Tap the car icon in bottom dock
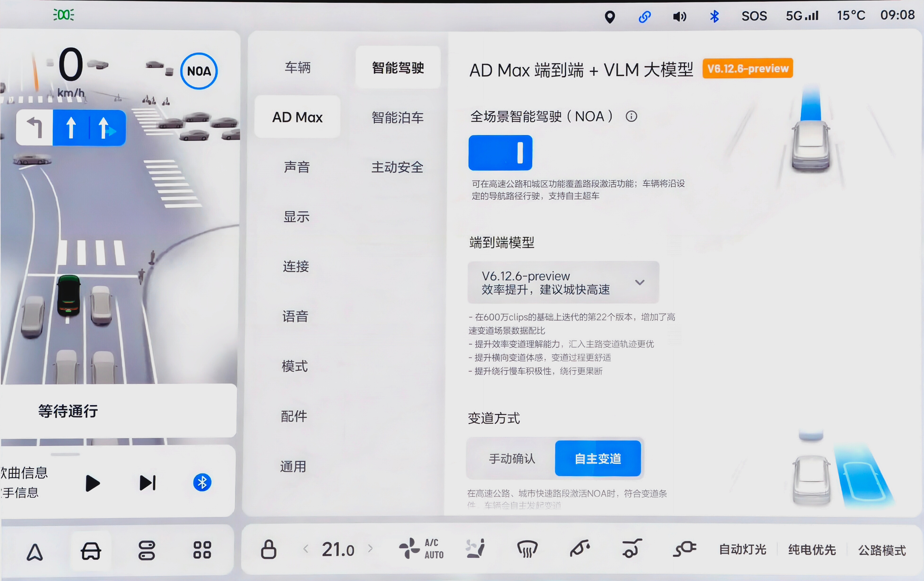The image size is (924, 581). click(x=91, y=551)
